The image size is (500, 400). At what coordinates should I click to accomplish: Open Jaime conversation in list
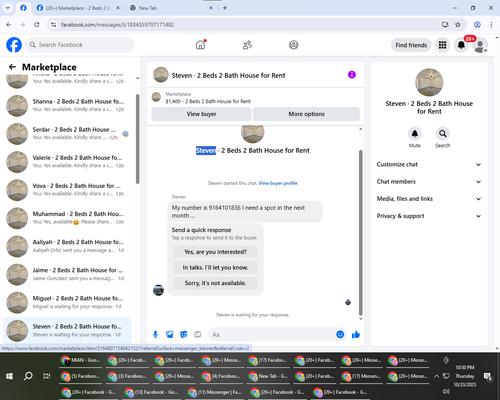pos(67,274)
